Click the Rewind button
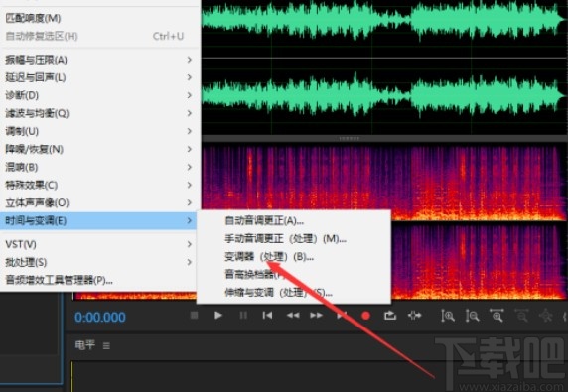568x392 pixels. [293, 316]
